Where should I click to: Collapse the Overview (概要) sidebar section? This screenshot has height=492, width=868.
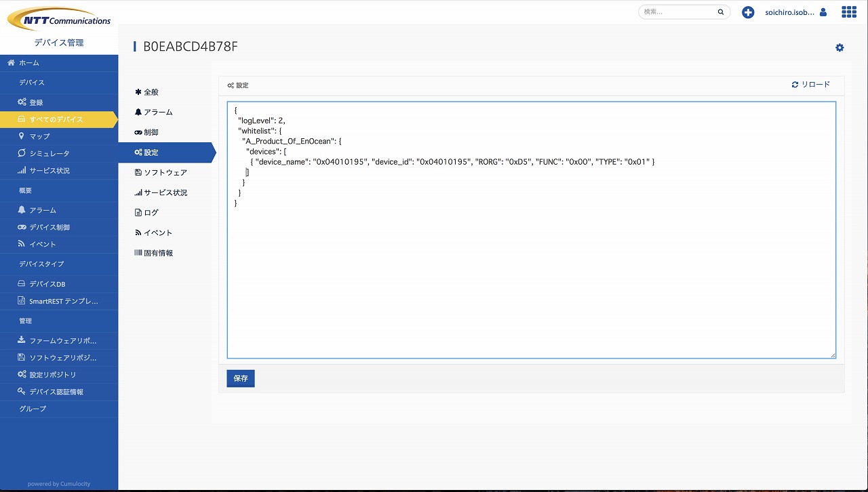[x=59, y=190]
